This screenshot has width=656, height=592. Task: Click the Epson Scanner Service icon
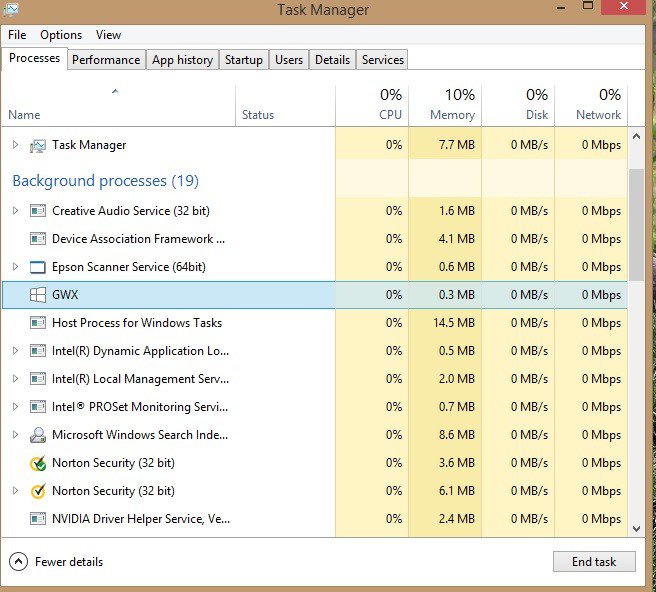38,267
